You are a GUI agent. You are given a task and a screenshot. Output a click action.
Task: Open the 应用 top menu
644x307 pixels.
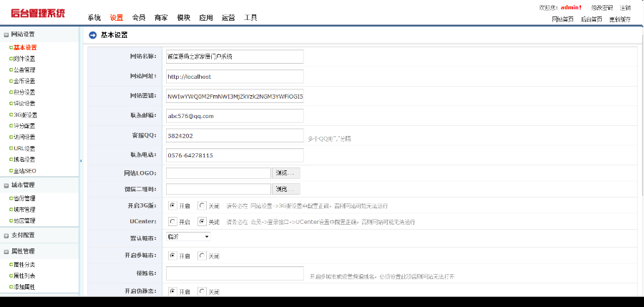206,18
